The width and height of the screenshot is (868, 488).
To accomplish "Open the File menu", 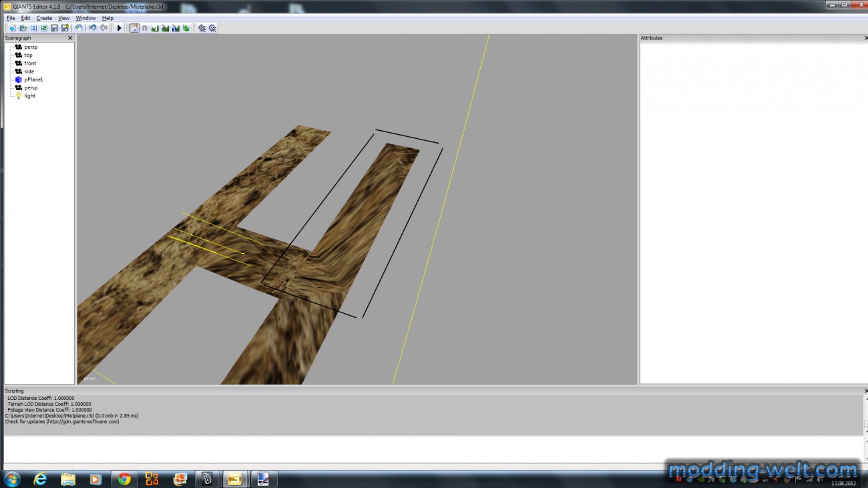I will point(11,18).
